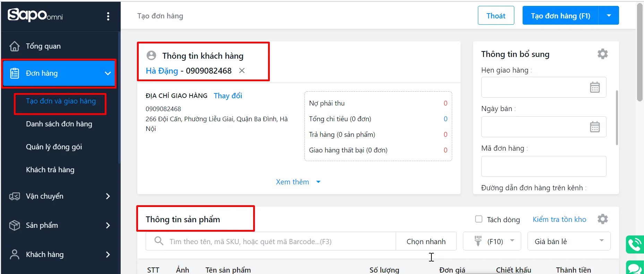
Task: Click Kiểm tra tồn kho link
Action: click(559, 219)
